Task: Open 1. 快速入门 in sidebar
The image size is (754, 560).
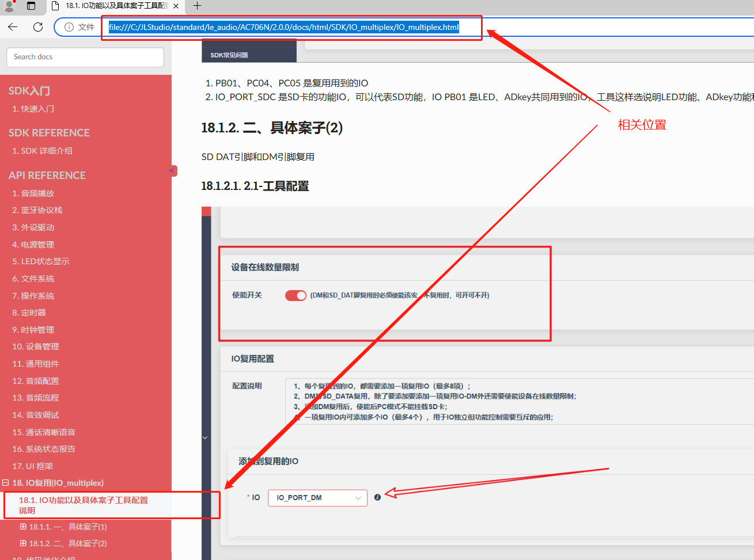Action: point(33,109)
